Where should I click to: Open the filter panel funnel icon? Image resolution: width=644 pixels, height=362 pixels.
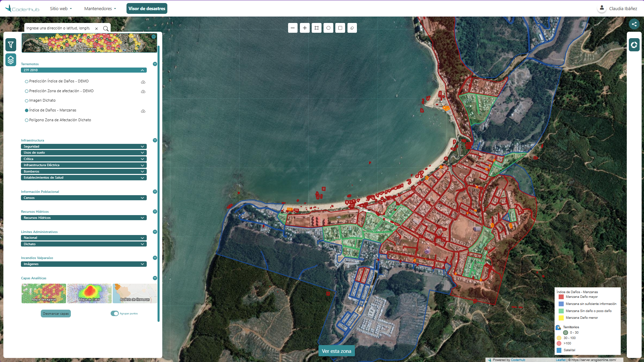pos(11,45)
